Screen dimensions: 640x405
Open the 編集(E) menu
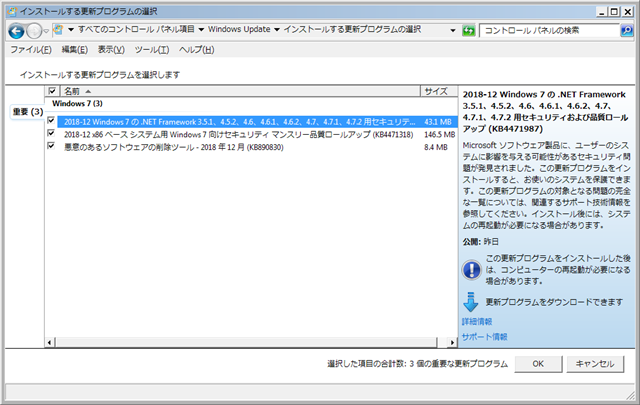pos(75,50)
